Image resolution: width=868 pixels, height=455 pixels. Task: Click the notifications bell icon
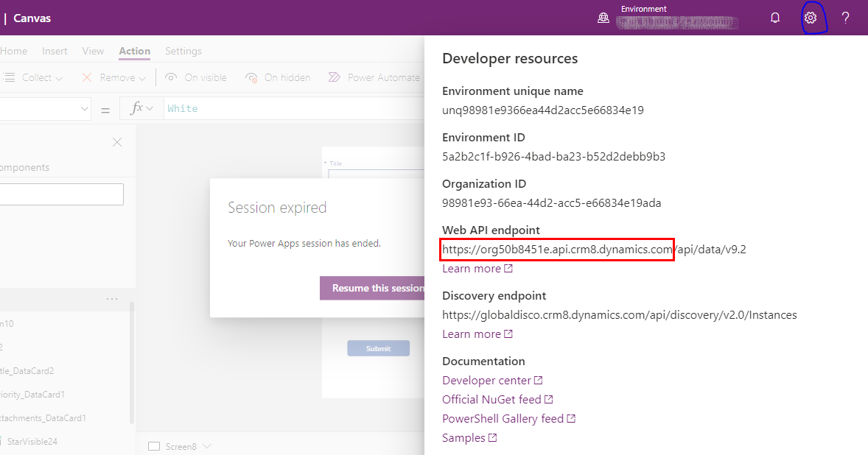coord(775,18)
